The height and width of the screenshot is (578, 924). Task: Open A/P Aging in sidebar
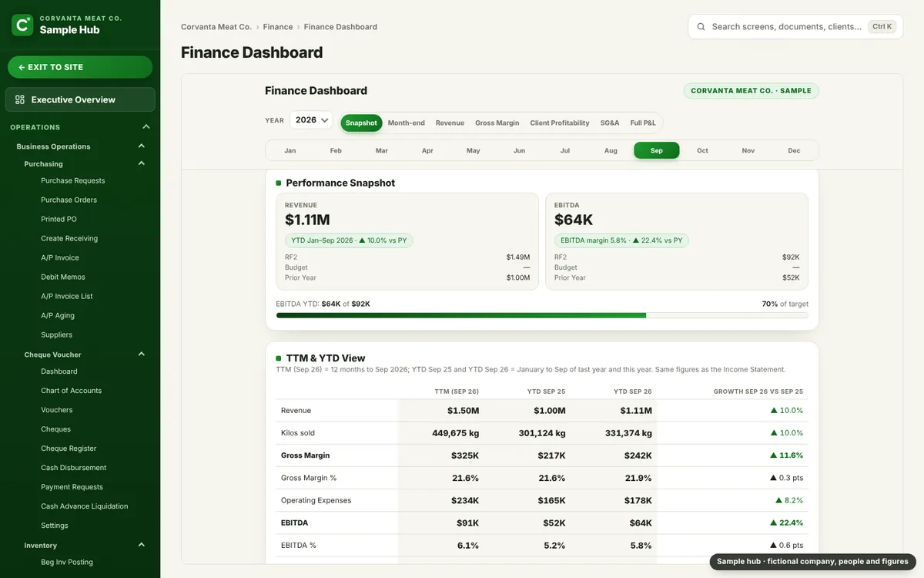pos(58,315)
